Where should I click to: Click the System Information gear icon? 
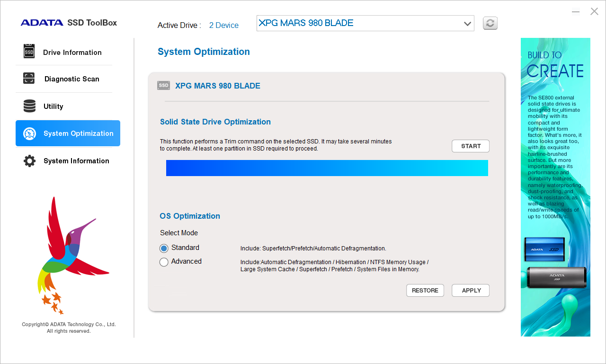tap(29, 161)
